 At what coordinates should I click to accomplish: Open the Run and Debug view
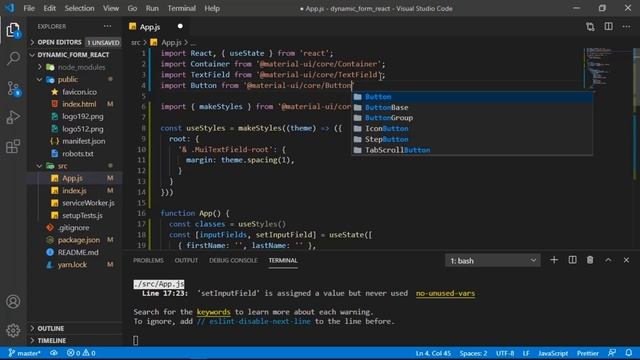(x=13, y=117)
